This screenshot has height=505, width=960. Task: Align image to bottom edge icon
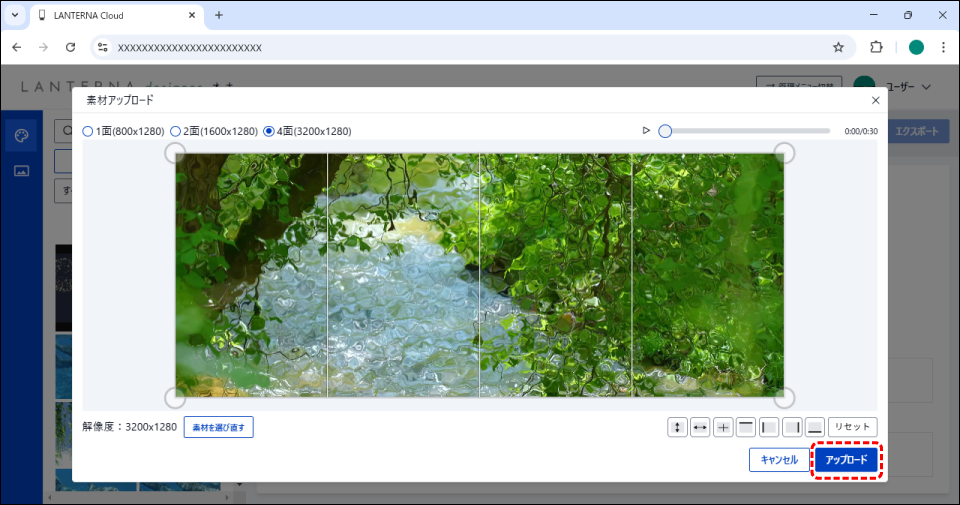click(x=815, y=427)
